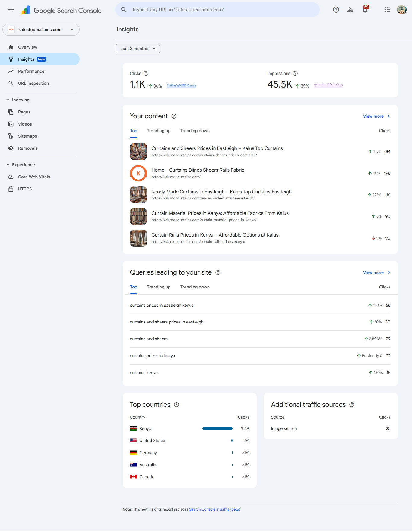
Task: Click thumbnail for Curtain Rails Prices in Kenya
Action: (138, 238)
